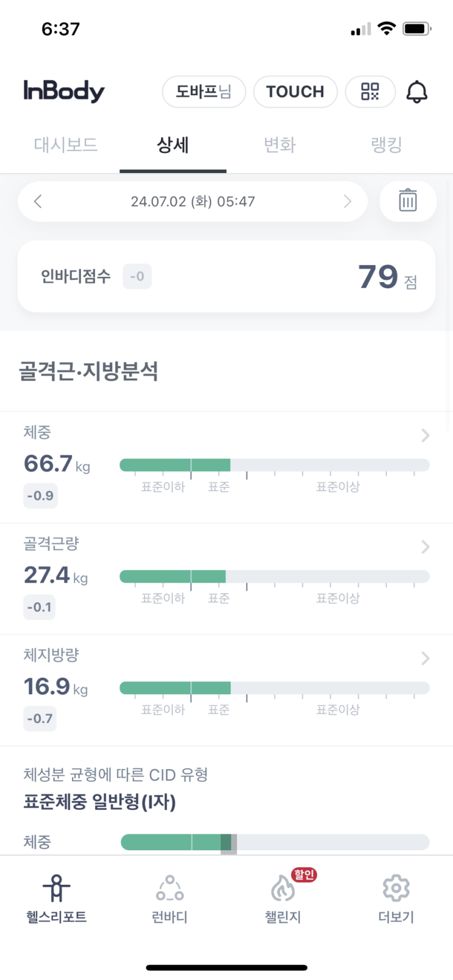Go to the next measurement date
This screenshot has width=453, height=980.
pyautogui.click(x=348, y=201)
